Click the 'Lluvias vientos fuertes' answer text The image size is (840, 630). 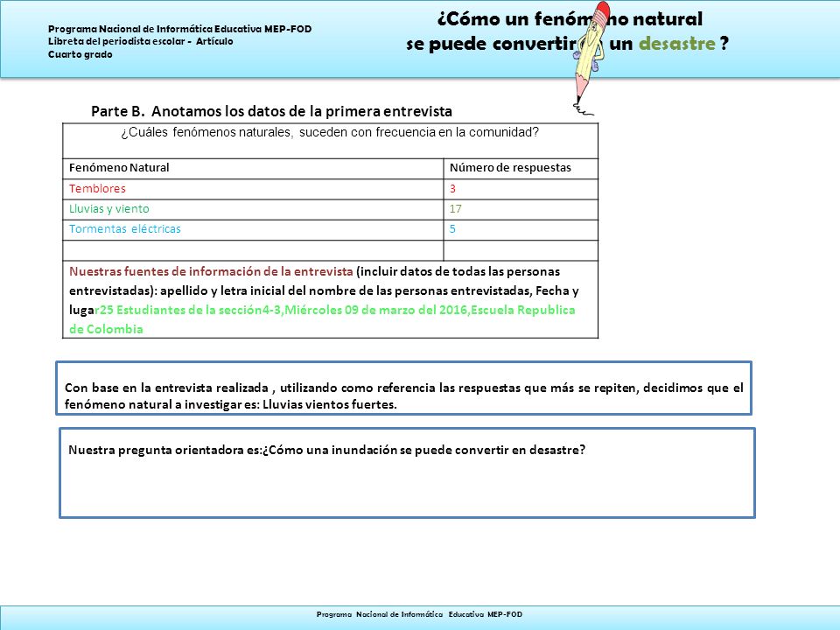pos(330,404)
